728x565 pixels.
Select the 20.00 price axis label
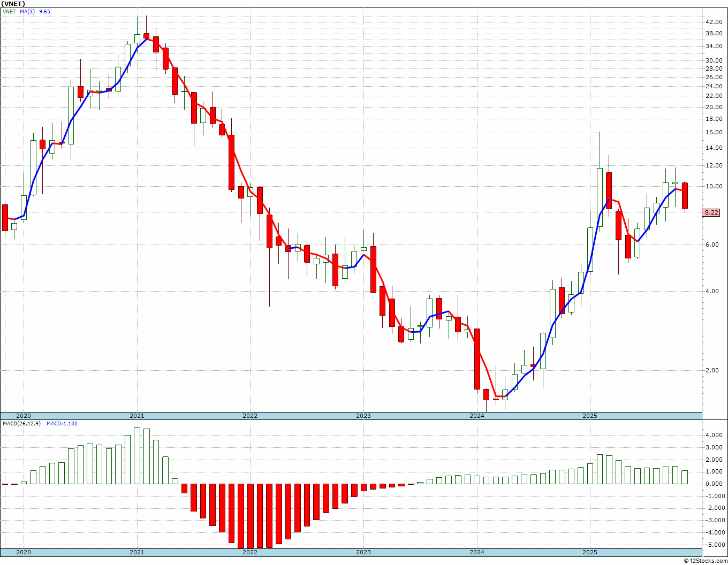coord(714,107)
